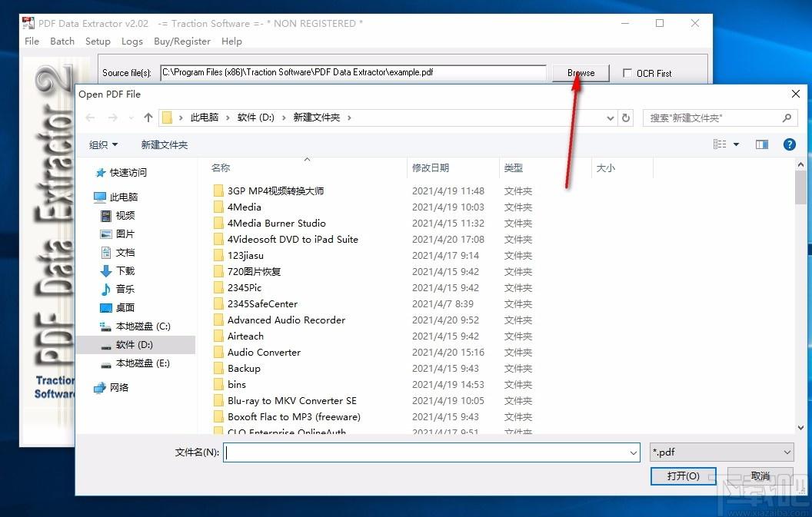The width and height of the screenshot is (812, 517).
Task: Click the up one level arrow icon
Action: tap(148, 118)
